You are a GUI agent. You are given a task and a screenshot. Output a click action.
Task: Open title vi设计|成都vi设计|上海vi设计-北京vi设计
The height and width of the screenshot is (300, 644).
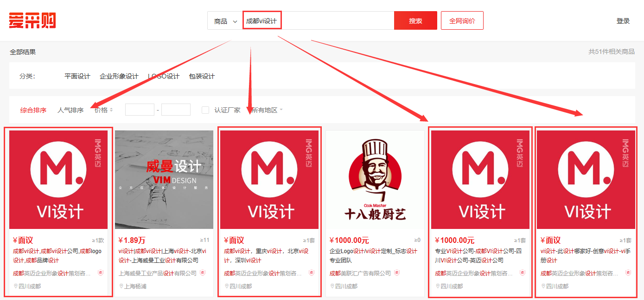coord(163,256)
